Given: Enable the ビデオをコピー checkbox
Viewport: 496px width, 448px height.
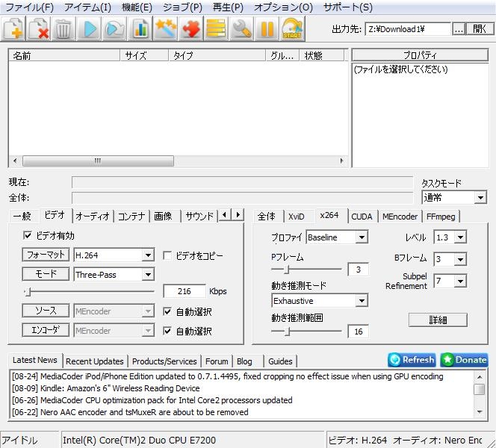Looking at the screenshot, I should tap(167, 255).
